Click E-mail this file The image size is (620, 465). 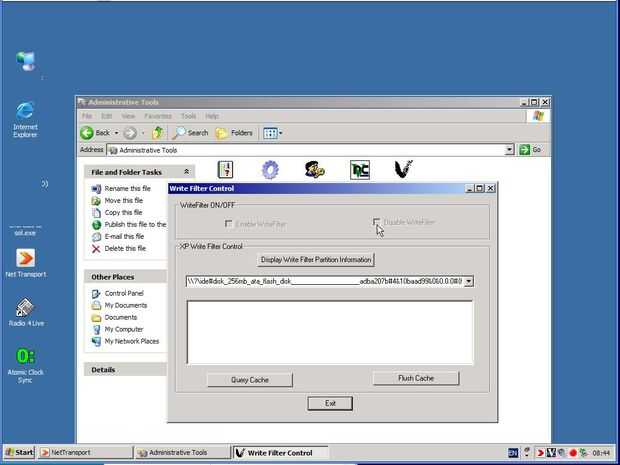[124, 236]
